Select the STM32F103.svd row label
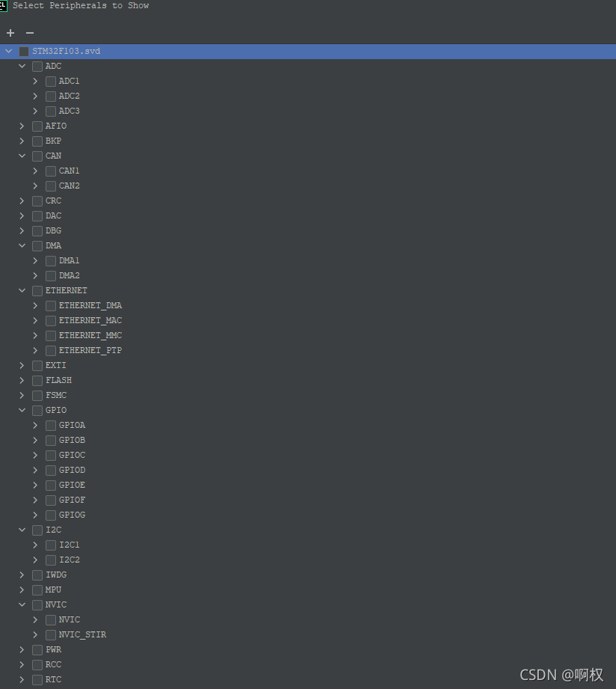 click(x=67, y=51)
